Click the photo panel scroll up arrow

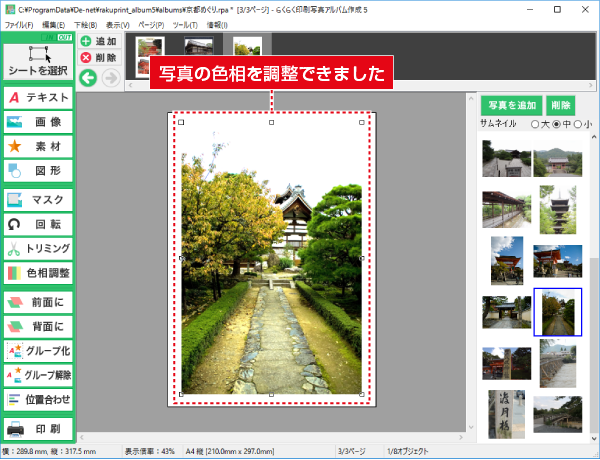tap(593, 136)
